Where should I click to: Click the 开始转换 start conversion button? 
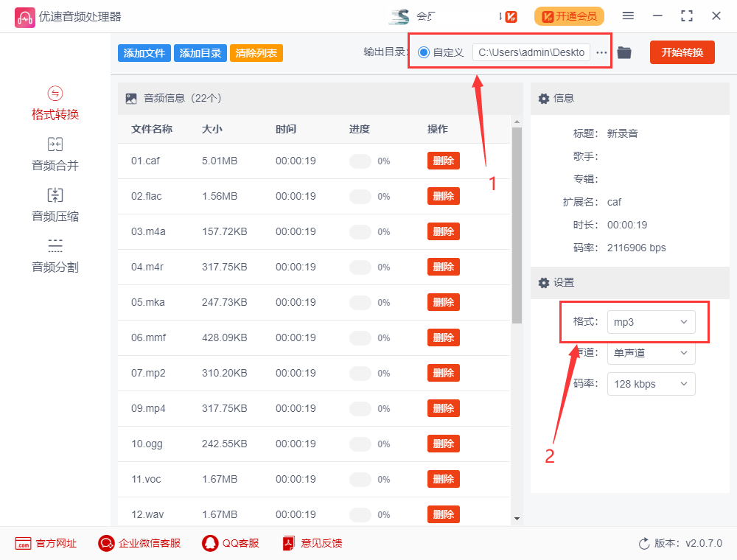point(682,52)
